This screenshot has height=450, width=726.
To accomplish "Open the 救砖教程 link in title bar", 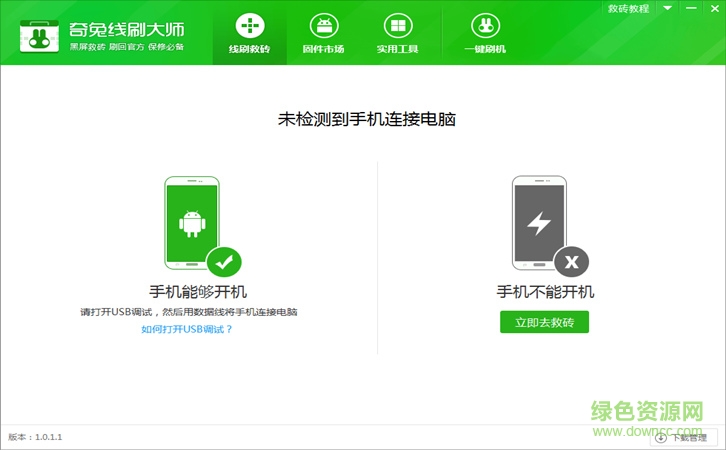I will coord(628,8).
